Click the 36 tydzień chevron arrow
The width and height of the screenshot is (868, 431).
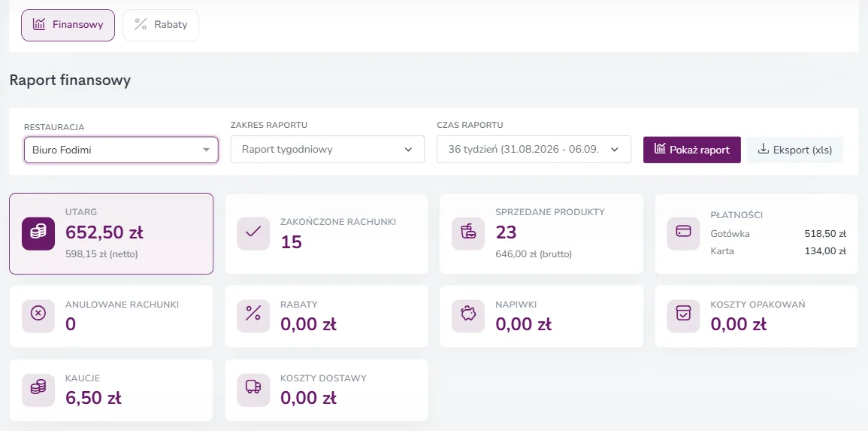click(x=614, y=150)
